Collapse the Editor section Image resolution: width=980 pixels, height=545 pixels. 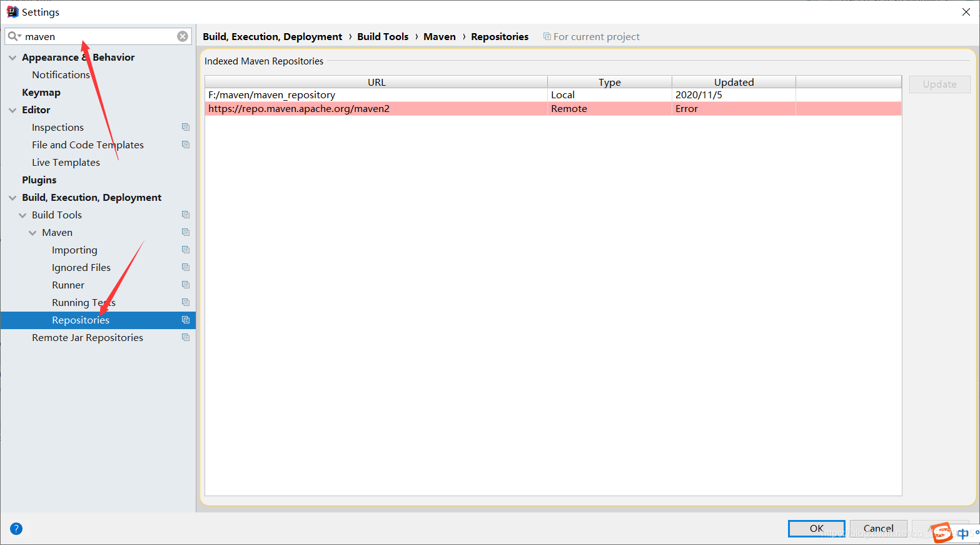pyautogui.click(x=13, y=110)
